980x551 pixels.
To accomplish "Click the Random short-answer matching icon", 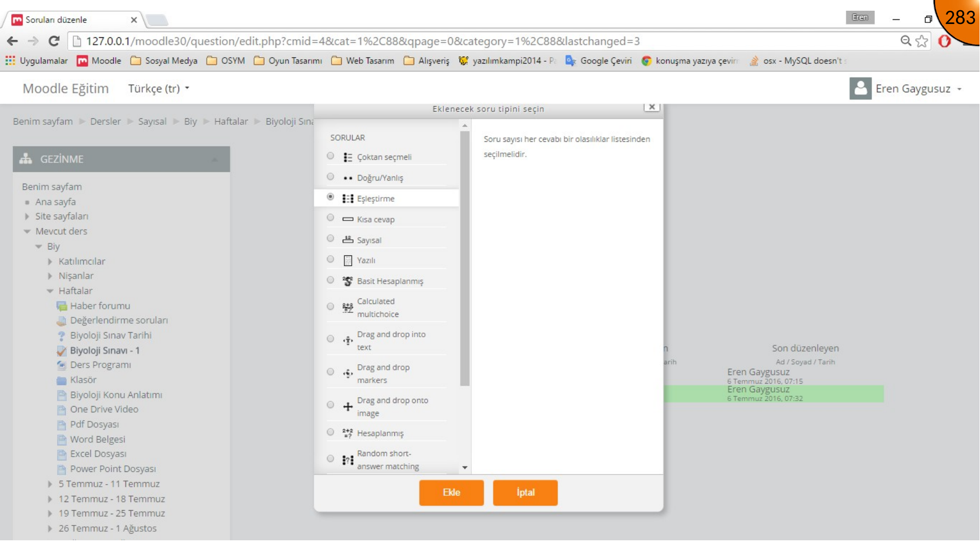I will pyautogui.click(x=347, y=460).
